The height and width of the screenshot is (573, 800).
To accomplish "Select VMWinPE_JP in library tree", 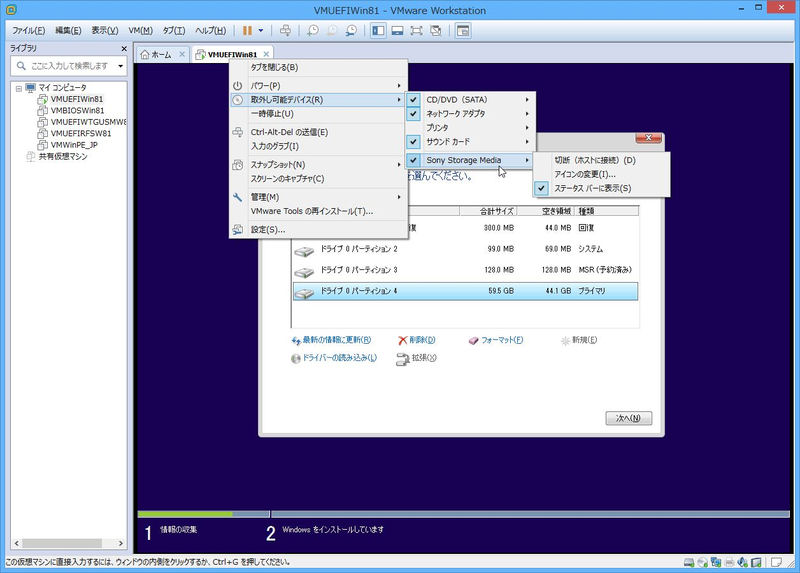I will (x=73, y=145).
